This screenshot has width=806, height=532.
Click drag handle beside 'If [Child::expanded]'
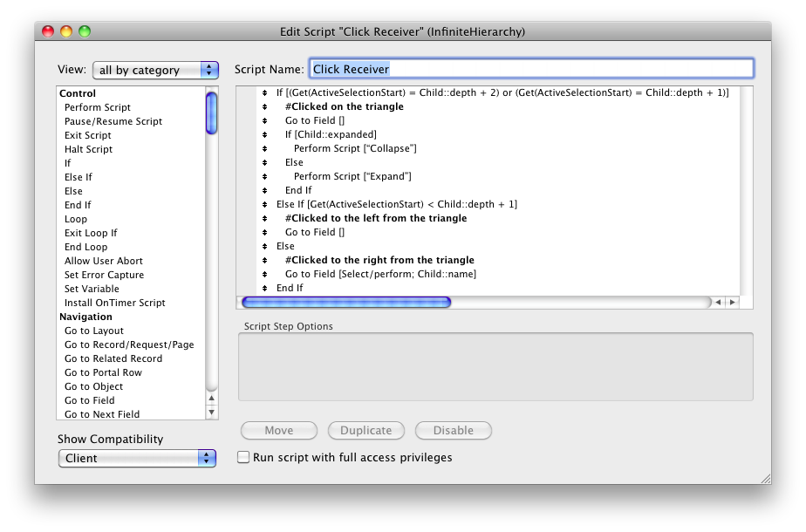pyautogui.click(x=264, y=134)
